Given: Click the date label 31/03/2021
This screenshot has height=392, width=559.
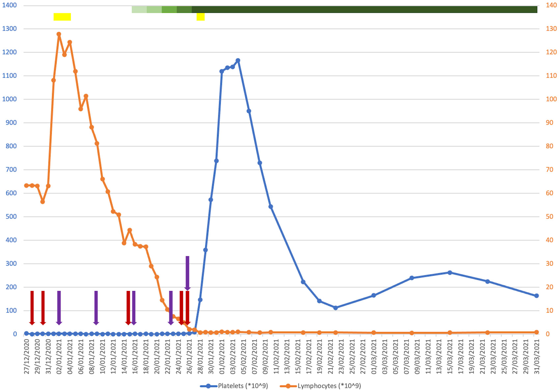Looking at the screenshot, I should (x=537, y=357).
